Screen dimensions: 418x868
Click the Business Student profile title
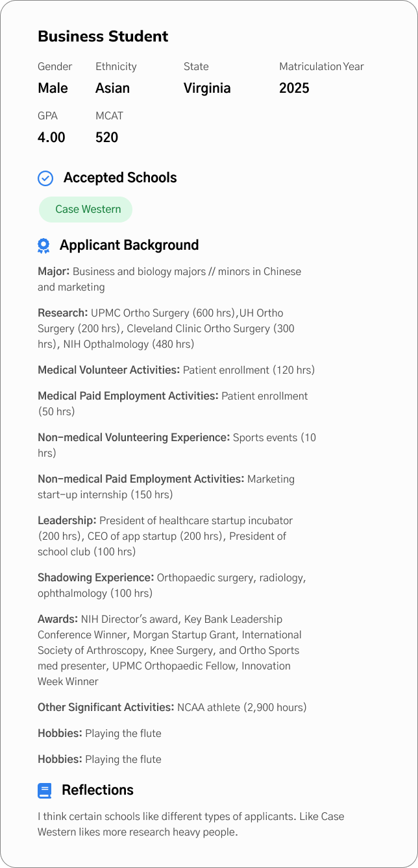103,36
